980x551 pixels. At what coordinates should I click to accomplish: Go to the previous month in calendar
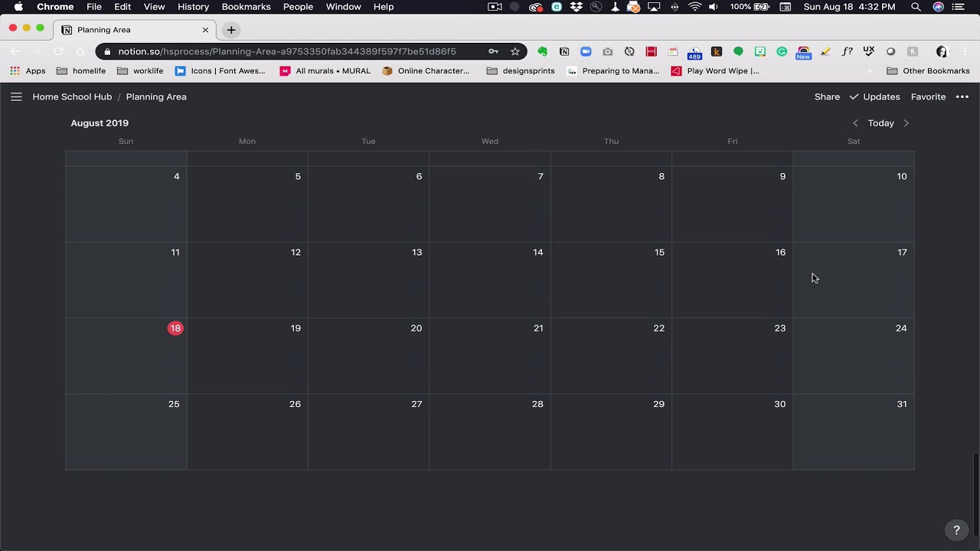tap(855, 123)
